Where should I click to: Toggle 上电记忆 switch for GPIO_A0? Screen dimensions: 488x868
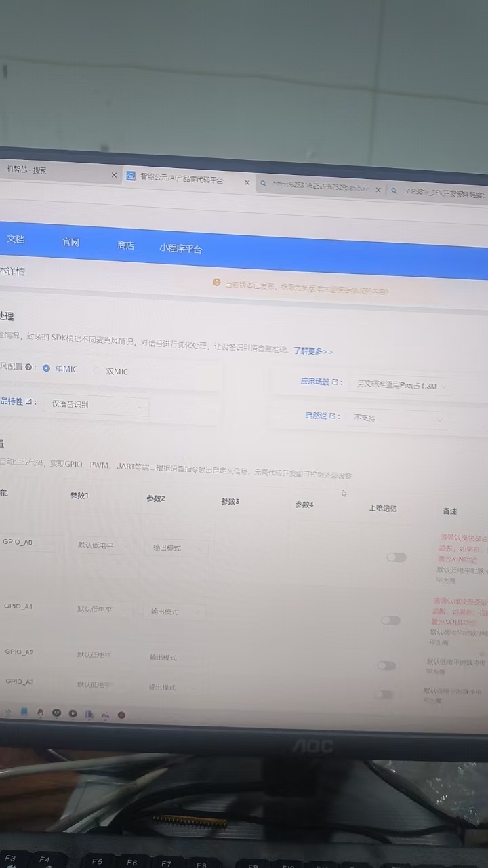(x=396, y=557)
